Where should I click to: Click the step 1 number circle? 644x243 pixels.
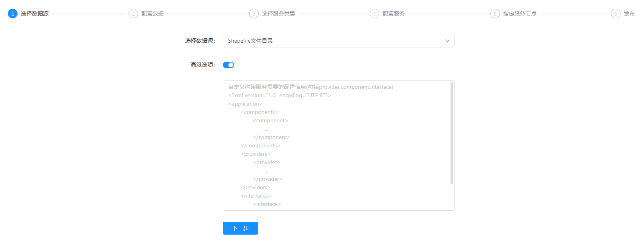coord(13,14)
